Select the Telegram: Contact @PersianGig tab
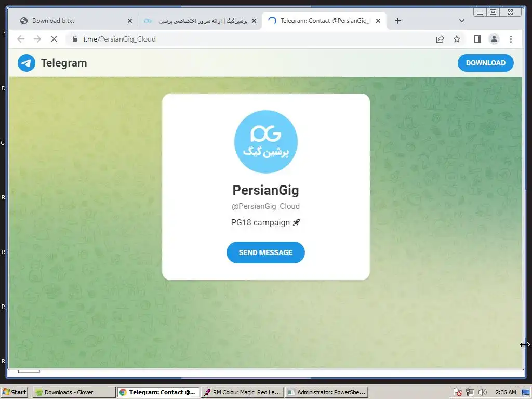The image size is (532, 399). [324, 21]
